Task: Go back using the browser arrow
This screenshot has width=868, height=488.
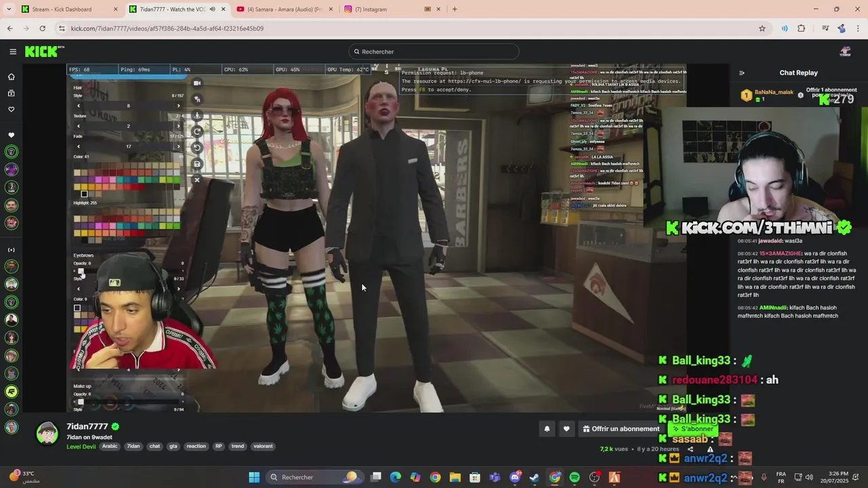Action: (10, 28)
